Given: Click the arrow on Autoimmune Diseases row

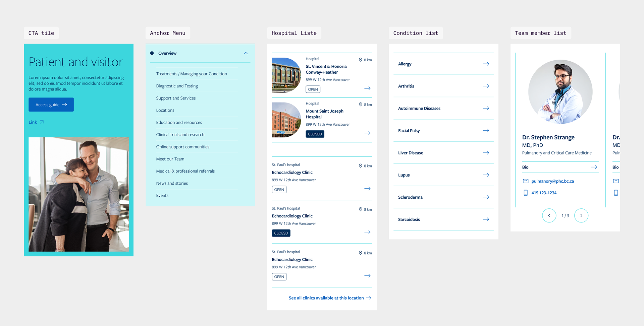Looking at the screenshot, I should [x=486, y=108].
